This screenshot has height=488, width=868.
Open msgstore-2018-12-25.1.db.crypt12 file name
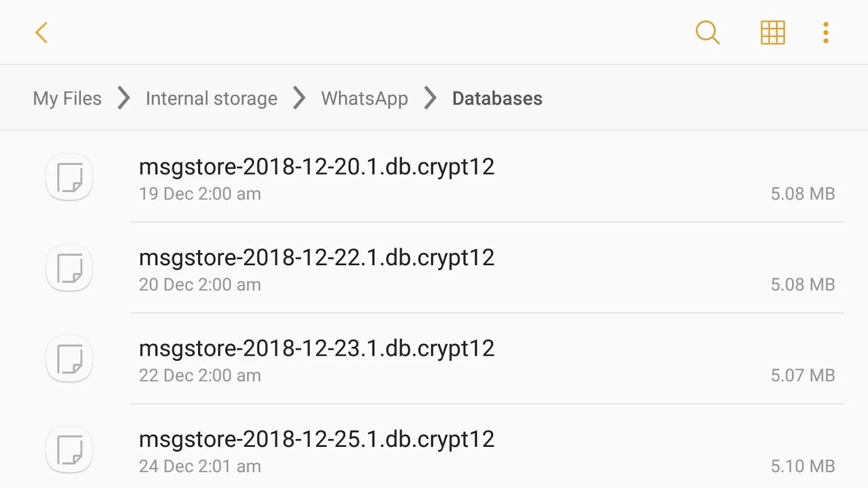pyautogui.click(x=316, y=439)
